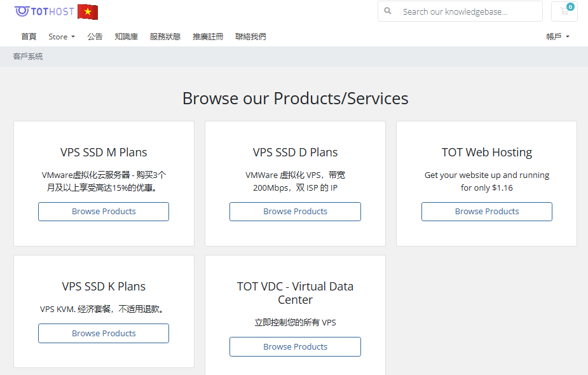Browse products for VPS SSD D Plans
Viewport: 588px width, 375px height.
point(295,212)
